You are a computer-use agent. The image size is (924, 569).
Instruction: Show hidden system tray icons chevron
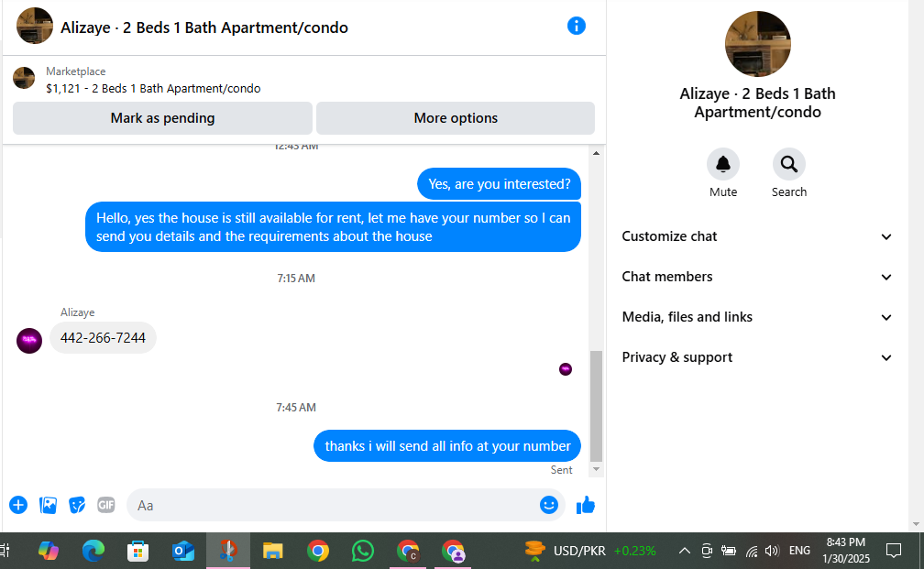pyautogui.click(x=684, y=551)
